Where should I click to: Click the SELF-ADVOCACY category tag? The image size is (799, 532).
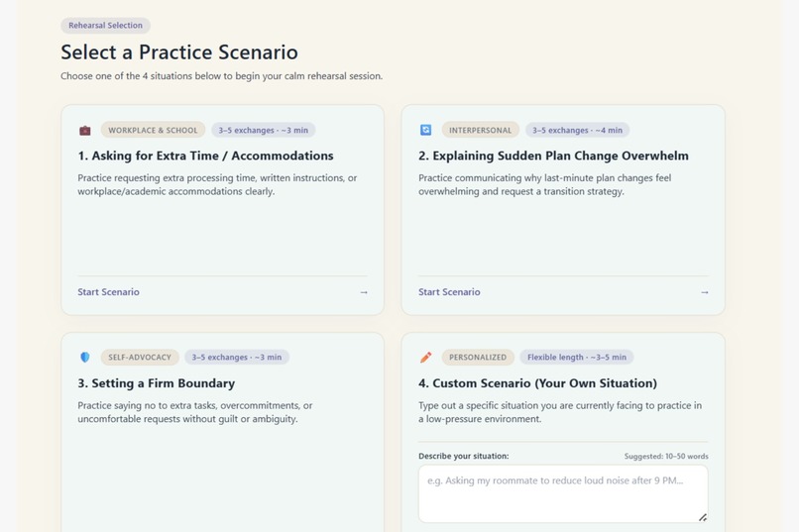[x=140, y=358]
